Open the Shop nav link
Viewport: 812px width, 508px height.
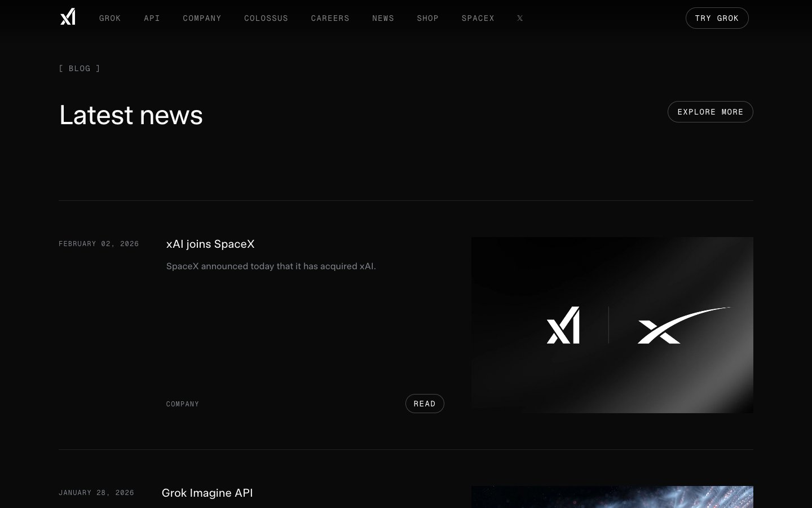click(x=427, y=18)
